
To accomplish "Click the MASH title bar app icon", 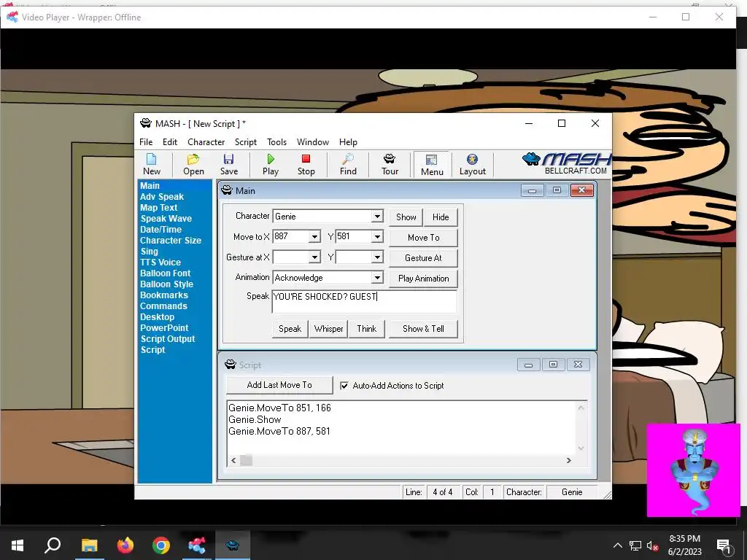I will click(x=146, y=123).
